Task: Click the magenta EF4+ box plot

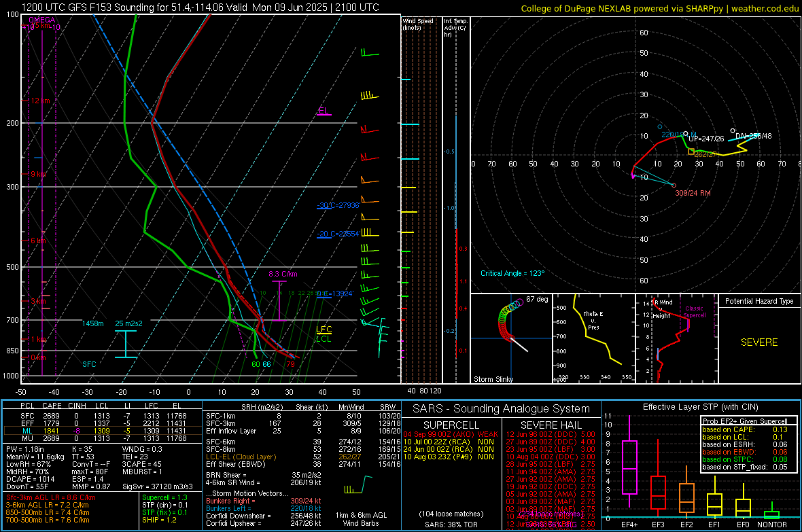Action: 629,462
